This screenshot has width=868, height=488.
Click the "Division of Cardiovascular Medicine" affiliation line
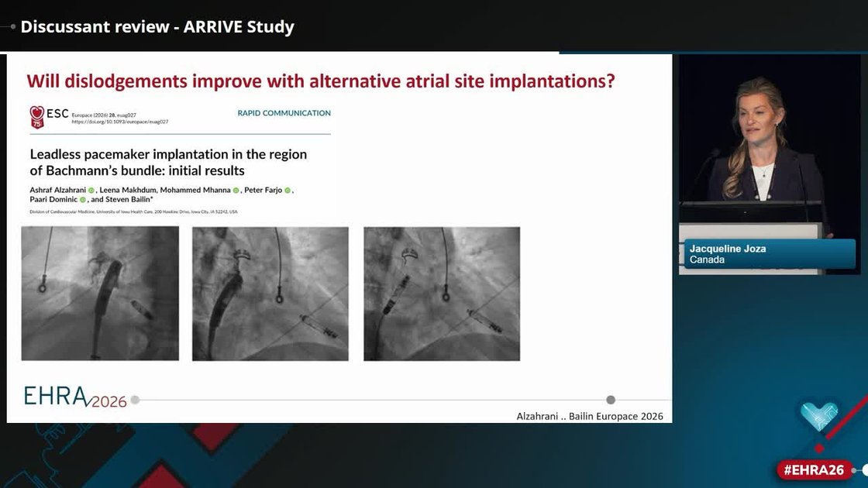tap(133, 212)
